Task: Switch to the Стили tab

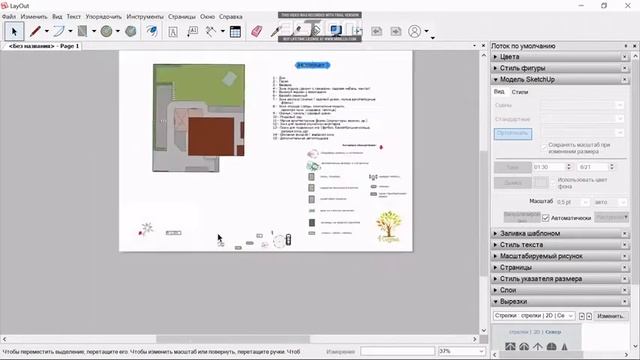Action: pos(520,92)
